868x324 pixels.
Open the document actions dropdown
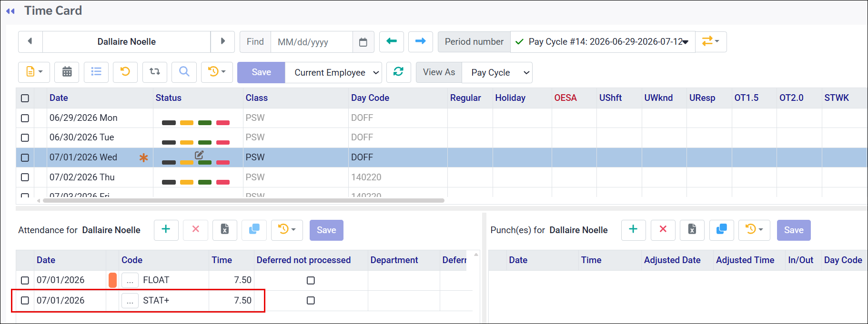tap(34, 72)
